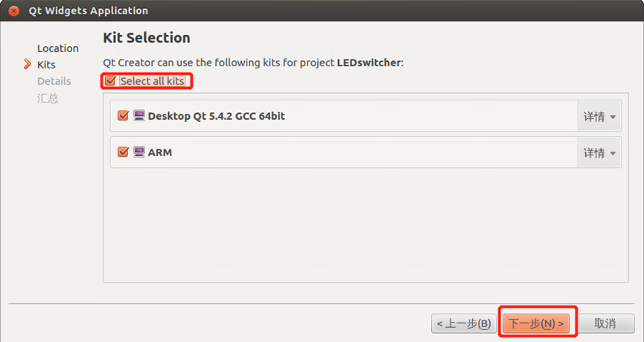The height and width of the screenshot is (342, 644).
Task: Uncheck the Desktop Qt 5.4.2 GCC 64bit kit
Action: pos(124,116)
